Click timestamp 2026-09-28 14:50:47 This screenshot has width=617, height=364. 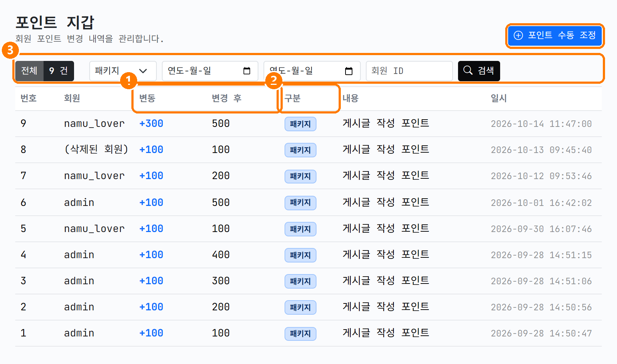click(541, 334)
